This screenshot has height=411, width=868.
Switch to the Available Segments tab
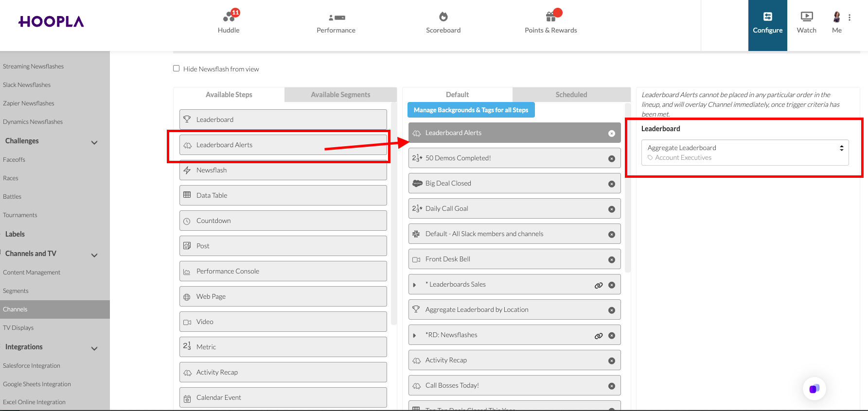pyautogui.click(x=340, y=95)
